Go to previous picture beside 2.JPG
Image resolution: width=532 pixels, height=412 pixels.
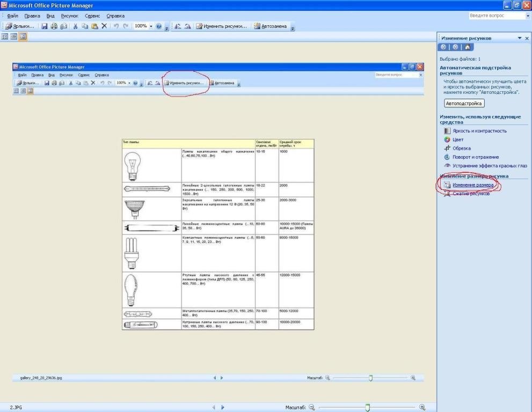point(214,407)
